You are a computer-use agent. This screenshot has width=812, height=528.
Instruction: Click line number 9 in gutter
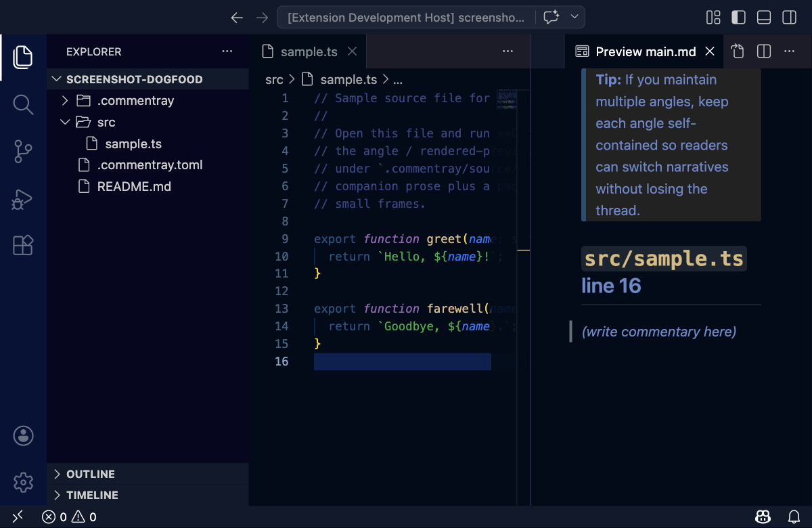pyautogui.click(x=285, y=239)
